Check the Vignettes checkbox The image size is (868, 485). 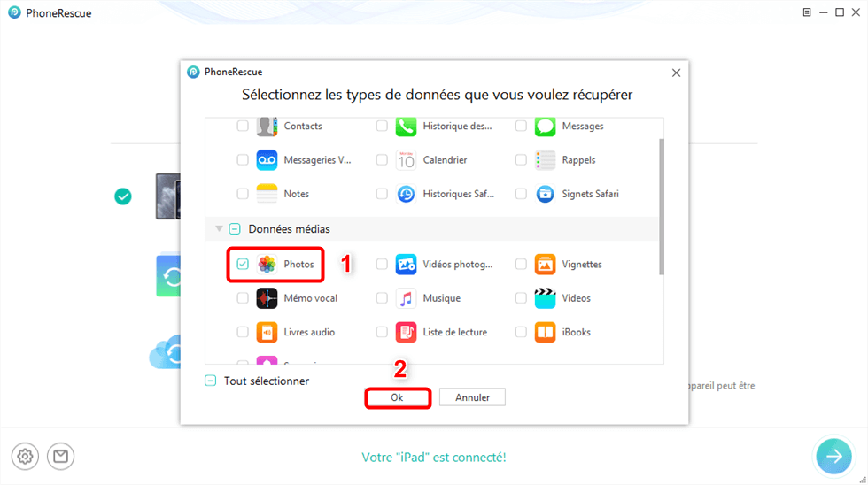click(521, 265)
